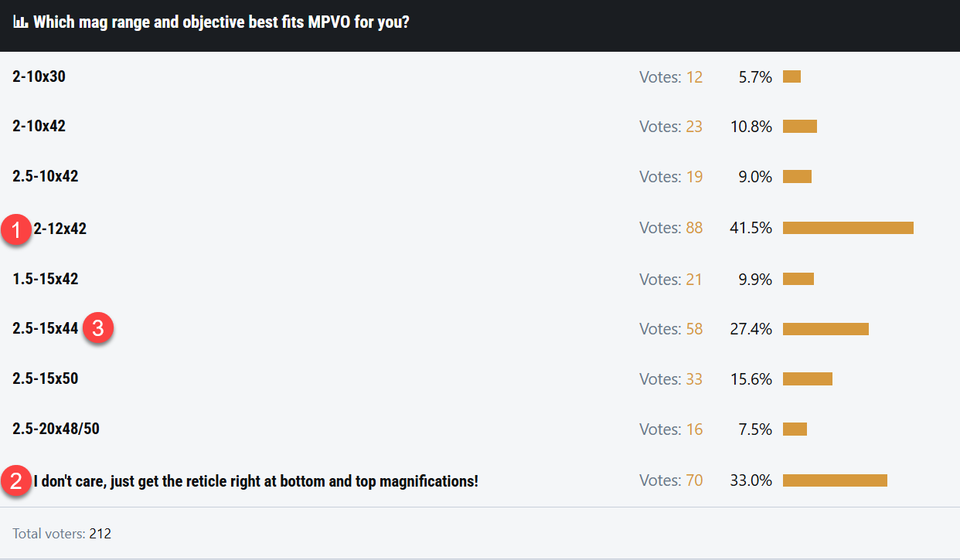Image resolution: width=960 pixels, height=560 pixels.
Task: Click red annotation marker number 2
Action: (17, 480)
